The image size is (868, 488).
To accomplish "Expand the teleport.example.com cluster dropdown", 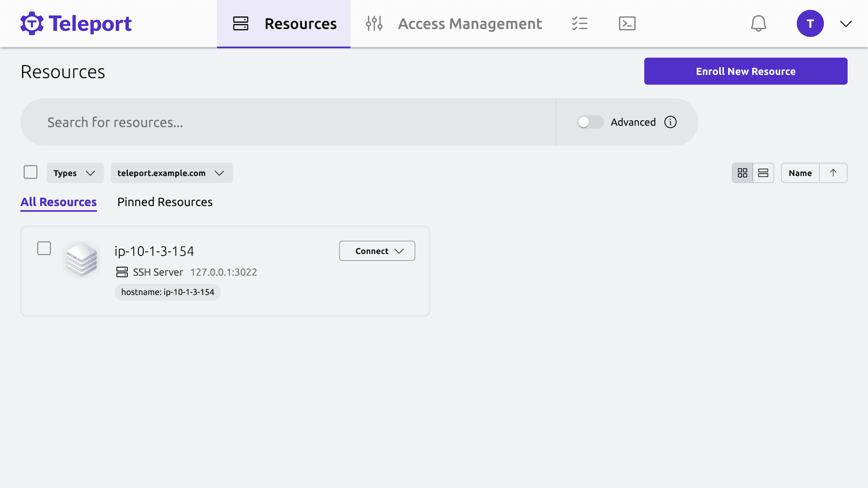I will (x=172, y=173).
